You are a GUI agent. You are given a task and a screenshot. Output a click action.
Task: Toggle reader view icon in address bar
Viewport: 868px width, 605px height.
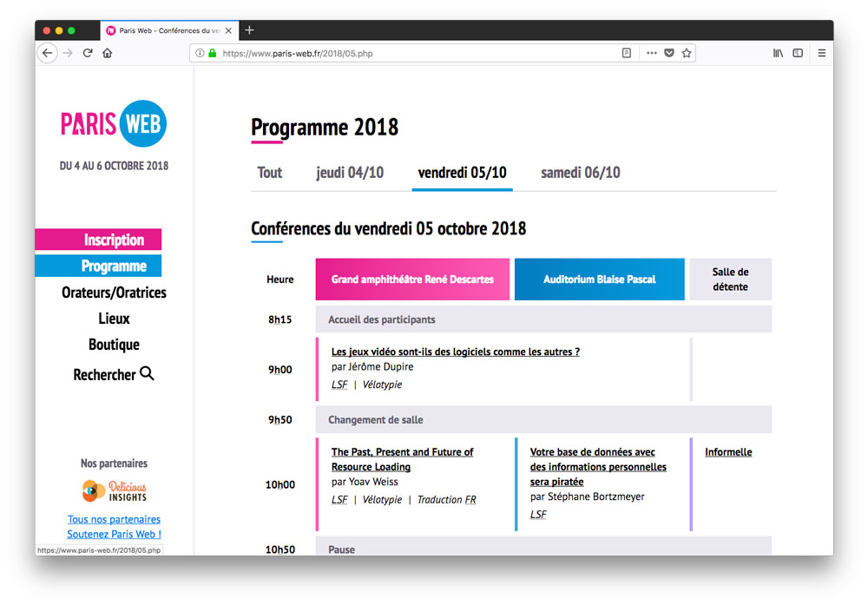pos(627,53)
